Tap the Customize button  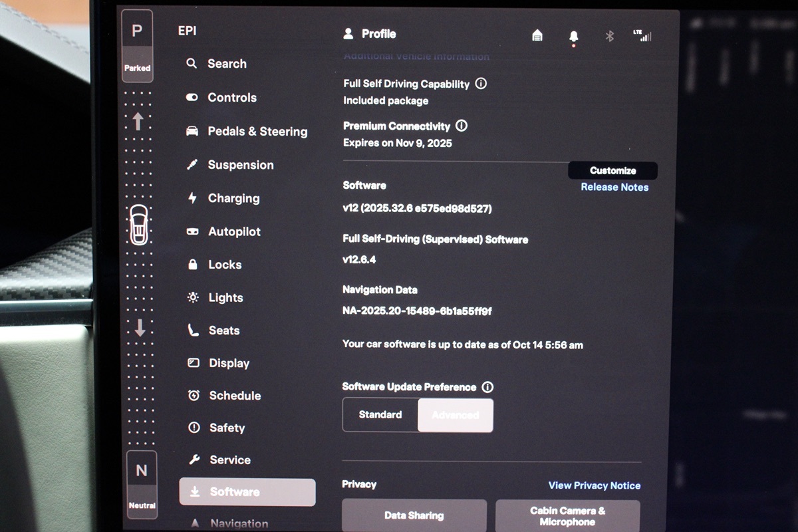click(612, 170)
